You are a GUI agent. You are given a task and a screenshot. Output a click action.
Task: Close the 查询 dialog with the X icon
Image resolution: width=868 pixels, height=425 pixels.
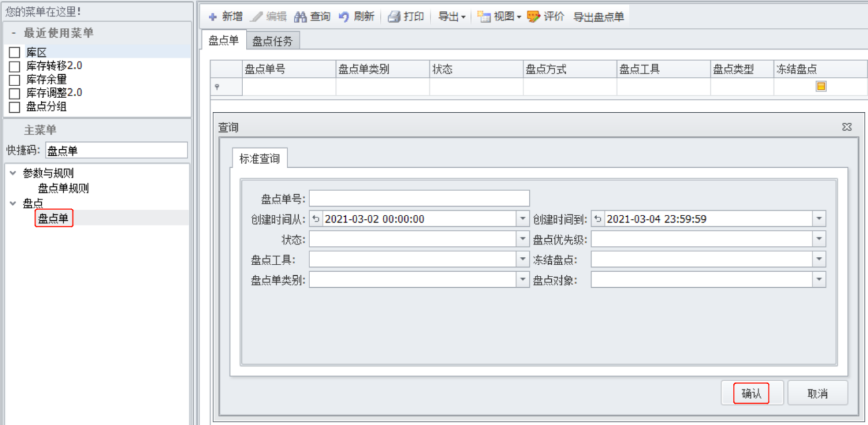[847, 127]
